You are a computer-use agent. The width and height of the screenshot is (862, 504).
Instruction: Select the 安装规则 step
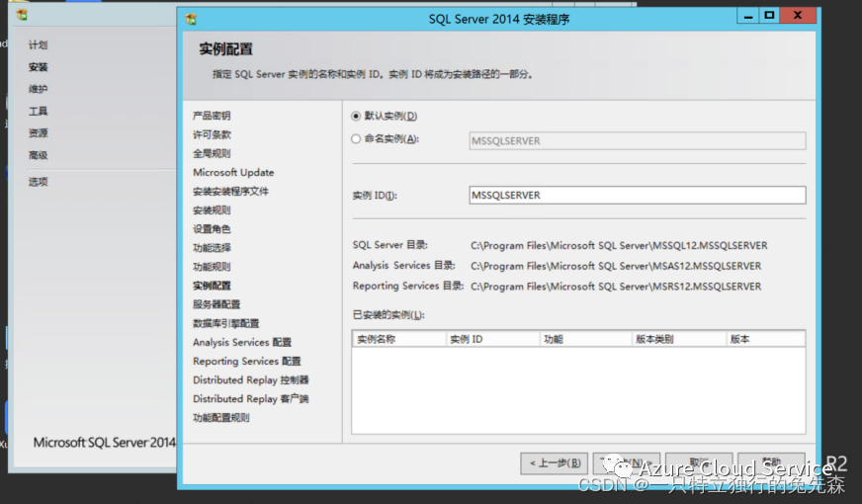click(x=212, y=210)
